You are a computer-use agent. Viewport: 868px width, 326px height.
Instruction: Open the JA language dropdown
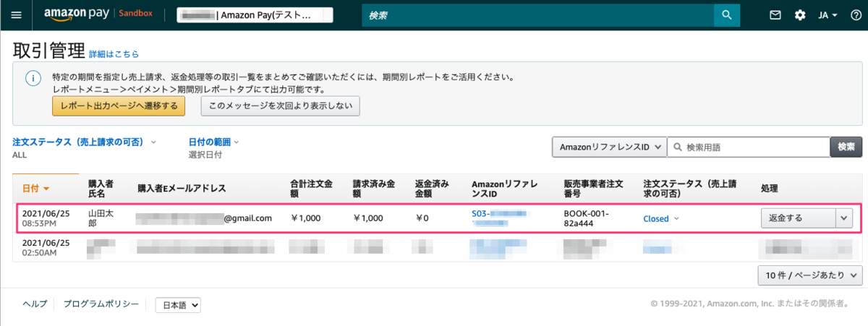[x=827, y=15]
